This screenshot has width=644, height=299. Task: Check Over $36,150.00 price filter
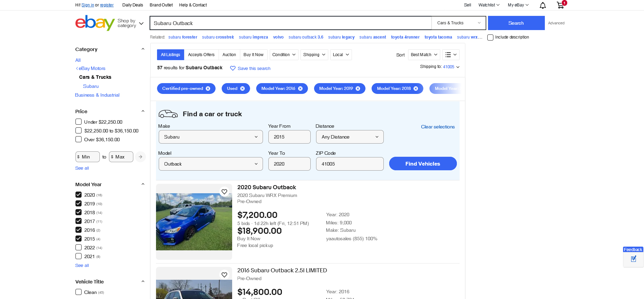(x=79, y=139)
